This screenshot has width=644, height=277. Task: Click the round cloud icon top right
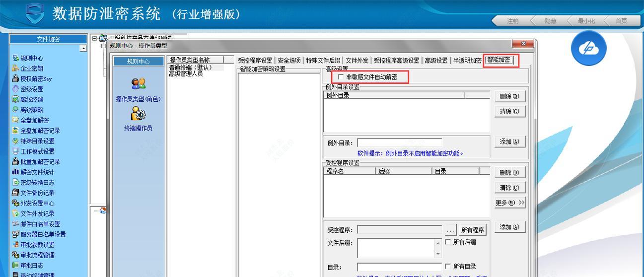(x=588, y=48)
